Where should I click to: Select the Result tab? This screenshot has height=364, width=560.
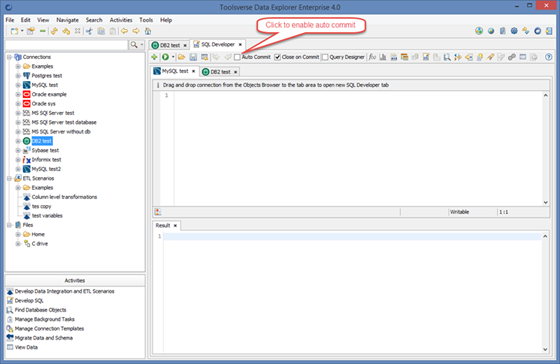click(x=162, y=225)
